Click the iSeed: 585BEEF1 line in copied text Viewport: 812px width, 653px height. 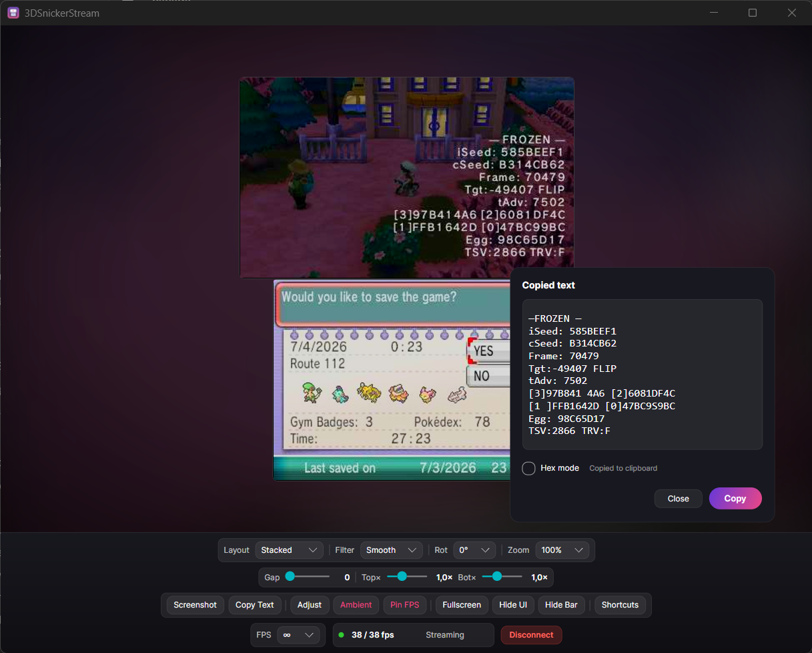coord(572,331)
